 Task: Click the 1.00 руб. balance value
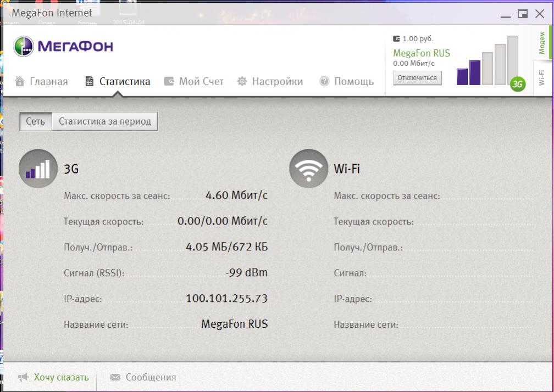pos(418,39)
